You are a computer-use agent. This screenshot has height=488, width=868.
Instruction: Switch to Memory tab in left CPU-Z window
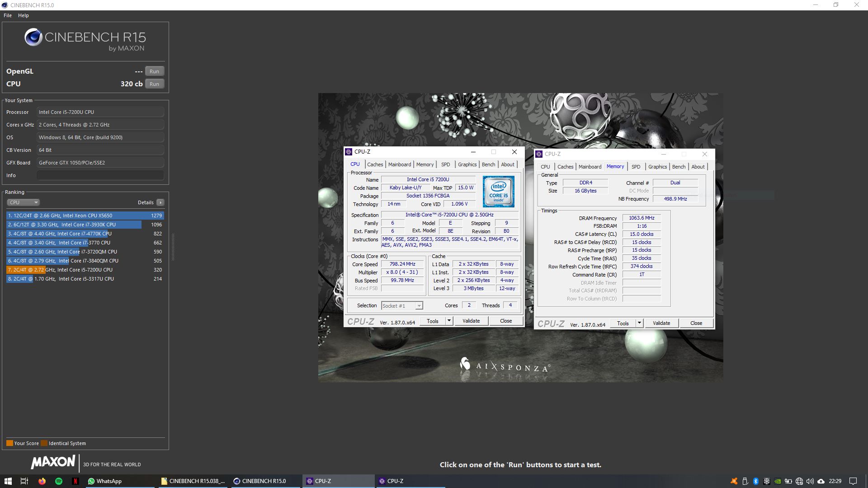[425, 164]
